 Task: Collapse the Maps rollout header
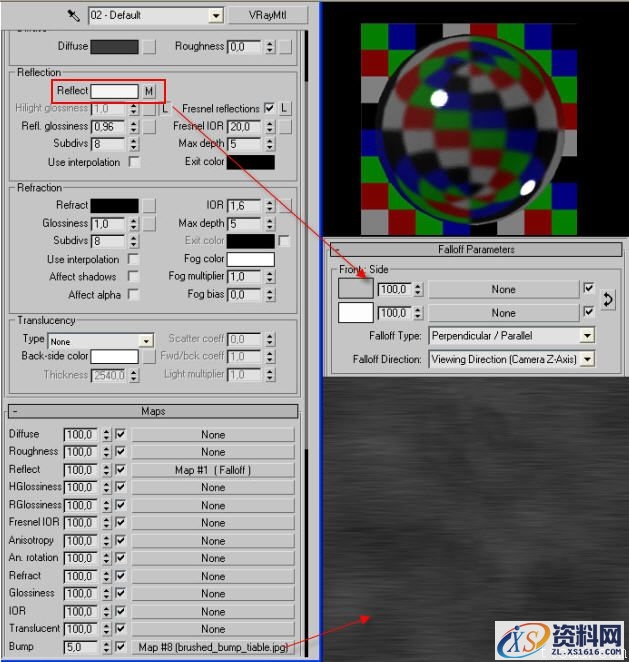[x=153, y=411]
